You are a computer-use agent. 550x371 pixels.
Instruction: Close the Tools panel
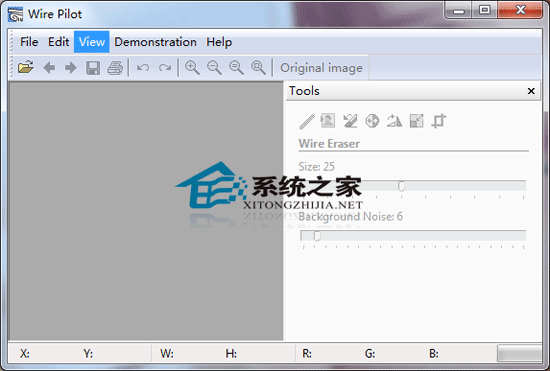pyautogui.click(x=531, y=91)
